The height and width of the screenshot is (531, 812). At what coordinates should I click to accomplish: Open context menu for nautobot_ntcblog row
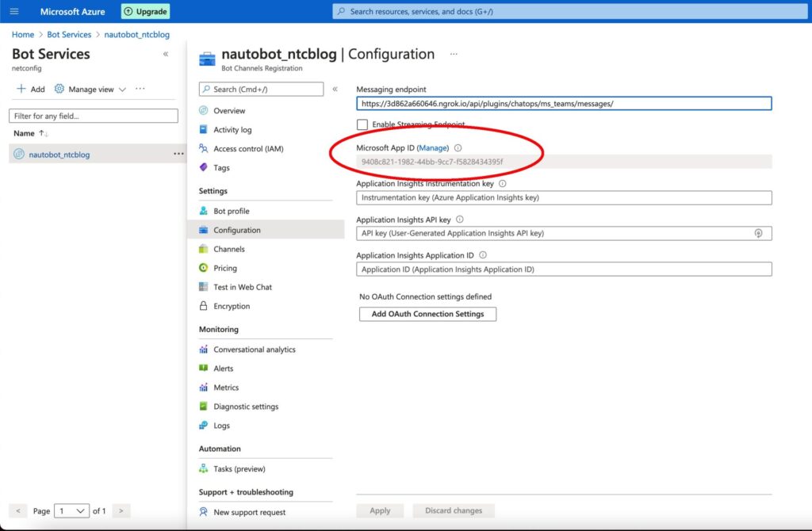click(x=178, y=154)
